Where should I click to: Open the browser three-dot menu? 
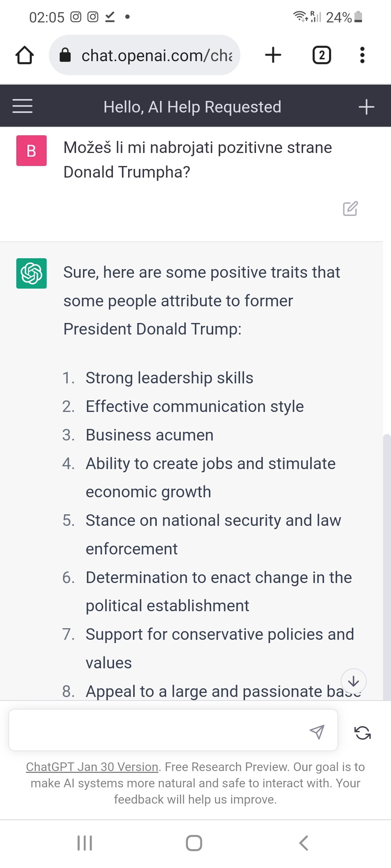[362, 55]
